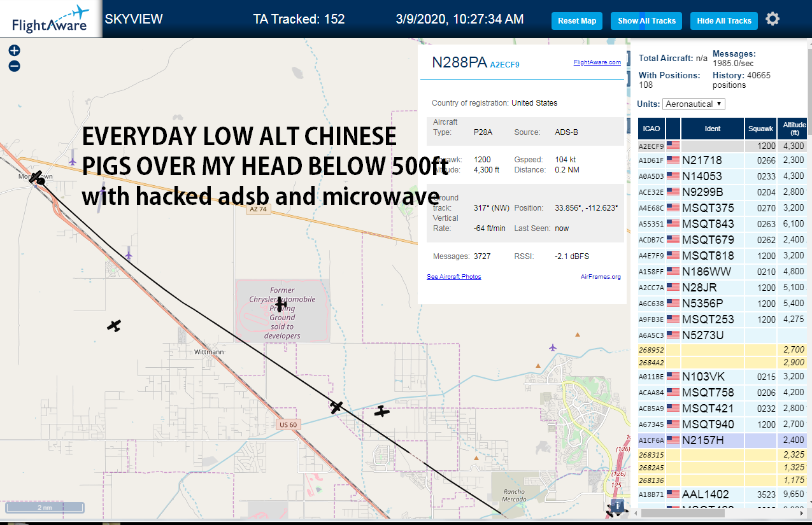Click the purple airport marker below AZ 74
812x525 pixels.
coord(129,255)
